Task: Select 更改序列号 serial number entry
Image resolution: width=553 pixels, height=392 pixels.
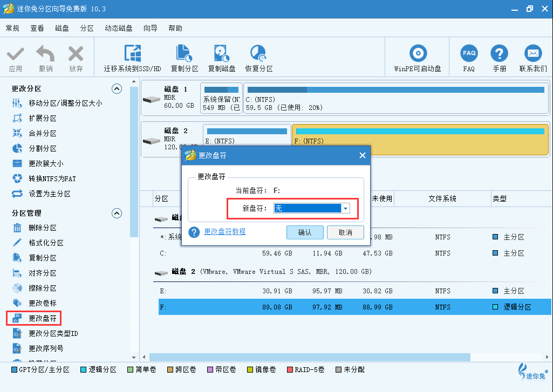Action: pos(38,349)
